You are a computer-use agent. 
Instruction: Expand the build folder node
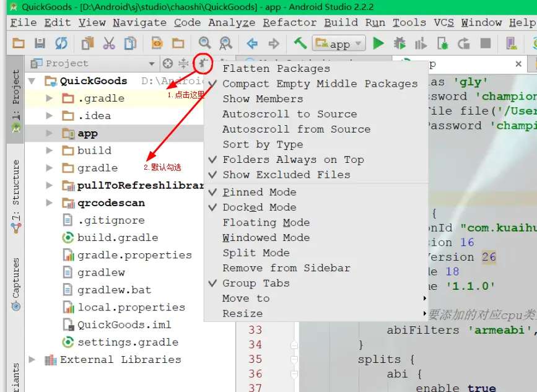coord(50,150)
